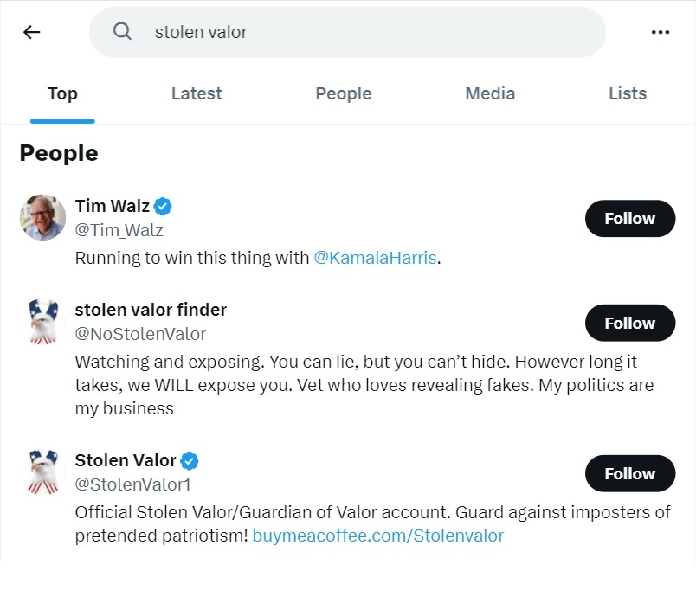Open Tim Walz's profile picture
The width and height of the screenshot is (696, 616).
coord(42,217)
